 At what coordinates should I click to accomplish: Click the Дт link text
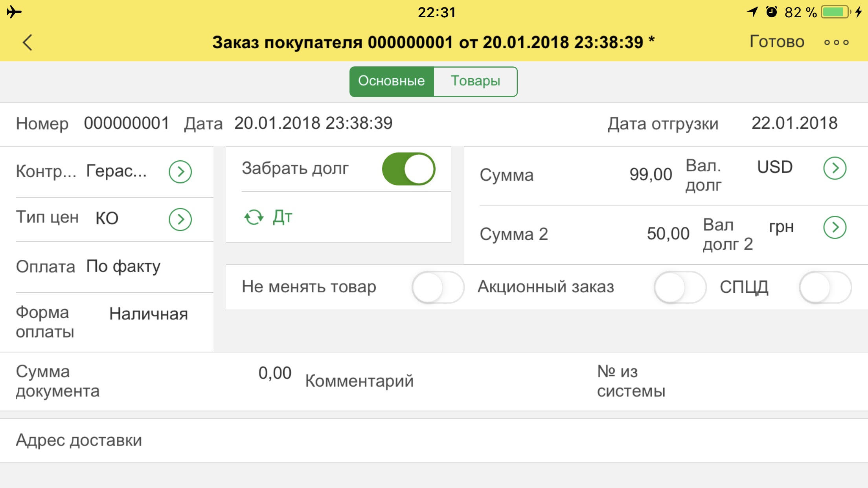(x=283, y=217)
